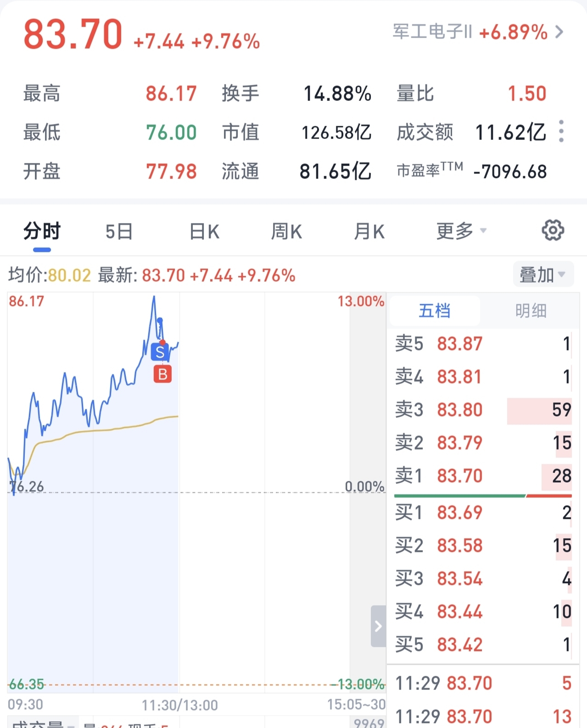
Task: Select the 买1 83.69 bid row
Action: pos(483,512)
